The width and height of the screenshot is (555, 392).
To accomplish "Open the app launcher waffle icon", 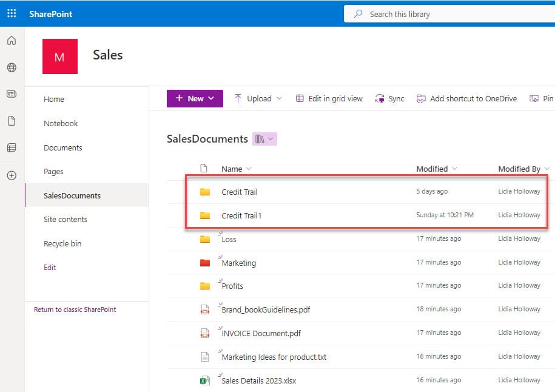I will coord(12,13).
